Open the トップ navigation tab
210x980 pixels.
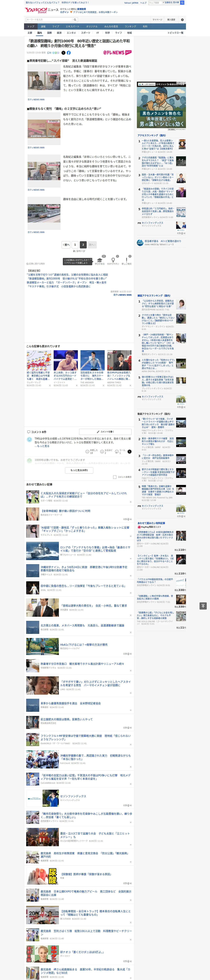click(x=31, y=26)
